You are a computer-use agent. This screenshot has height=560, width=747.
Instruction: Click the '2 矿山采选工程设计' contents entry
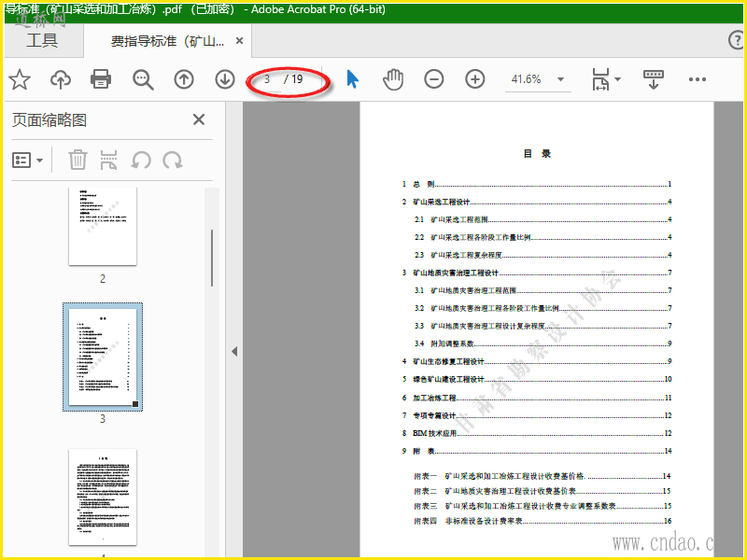click(x=536, y=202)
